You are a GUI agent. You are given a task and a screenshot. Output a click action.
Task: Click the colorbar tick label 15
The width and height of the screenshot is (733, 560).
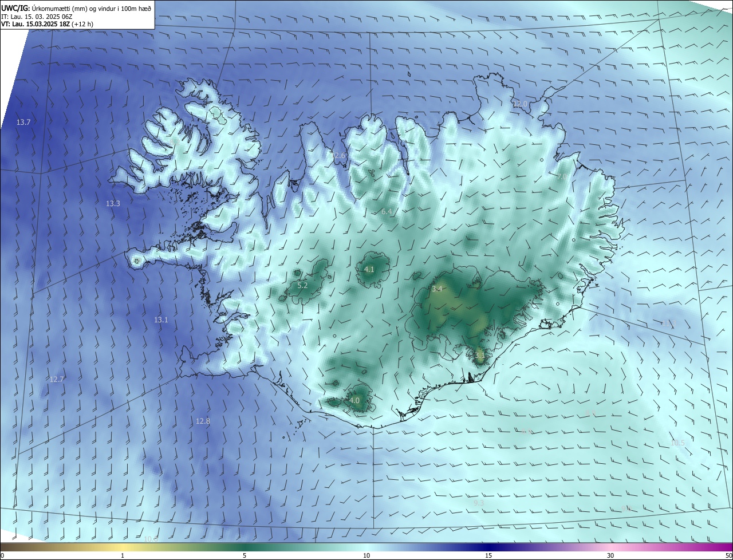(x=488, y=556)
